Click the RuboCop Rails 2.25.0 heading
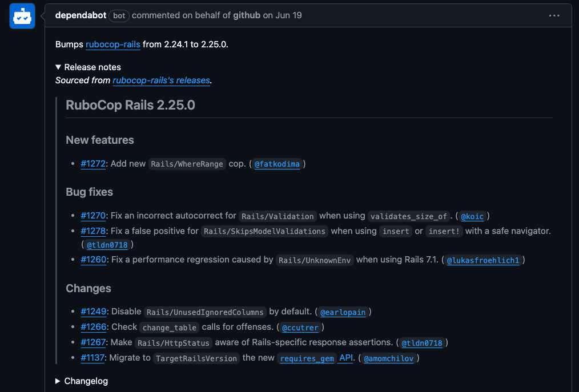 (130, 105)
